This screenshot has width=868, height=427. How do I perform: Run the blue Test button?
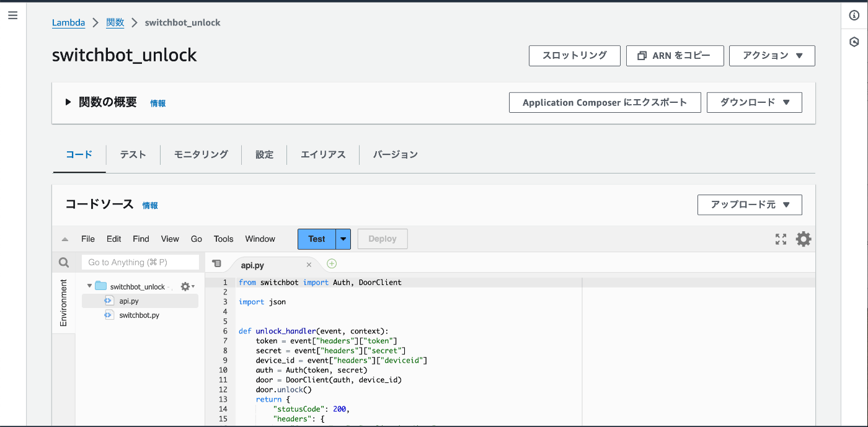317,239
